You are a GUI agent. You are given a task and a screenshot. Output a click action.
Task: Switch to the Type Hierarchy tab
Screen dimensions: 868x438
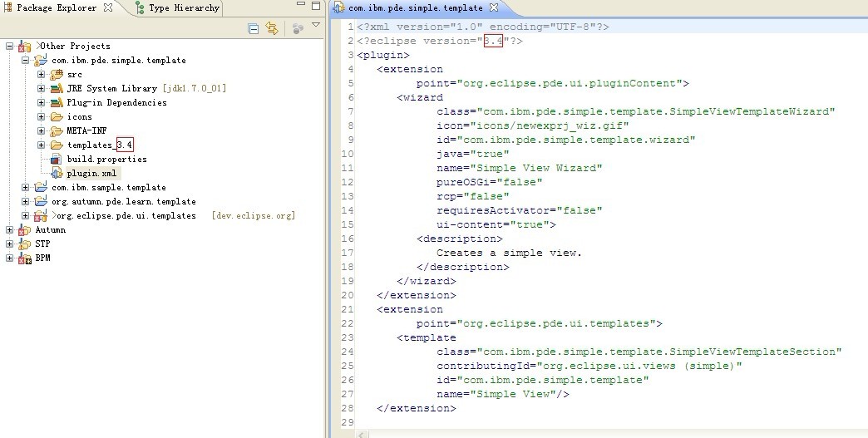(x=178, y=7)
